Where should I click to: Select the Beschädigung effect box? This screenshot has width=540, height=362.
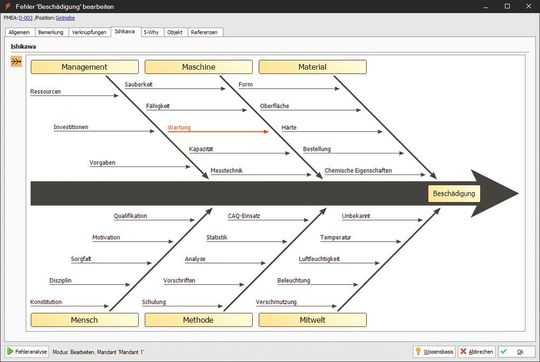pyautogui.click(x=454, y=194)
